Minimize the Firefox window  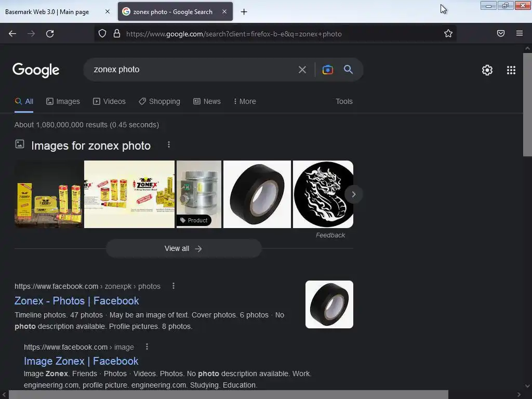pos(488,6)
